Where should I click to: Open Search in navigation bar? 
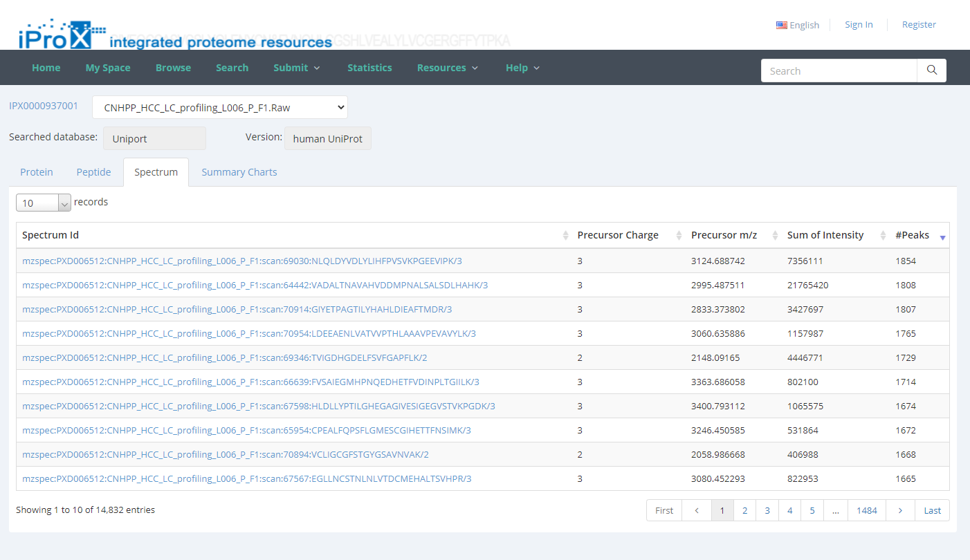[x=232, y=68]
